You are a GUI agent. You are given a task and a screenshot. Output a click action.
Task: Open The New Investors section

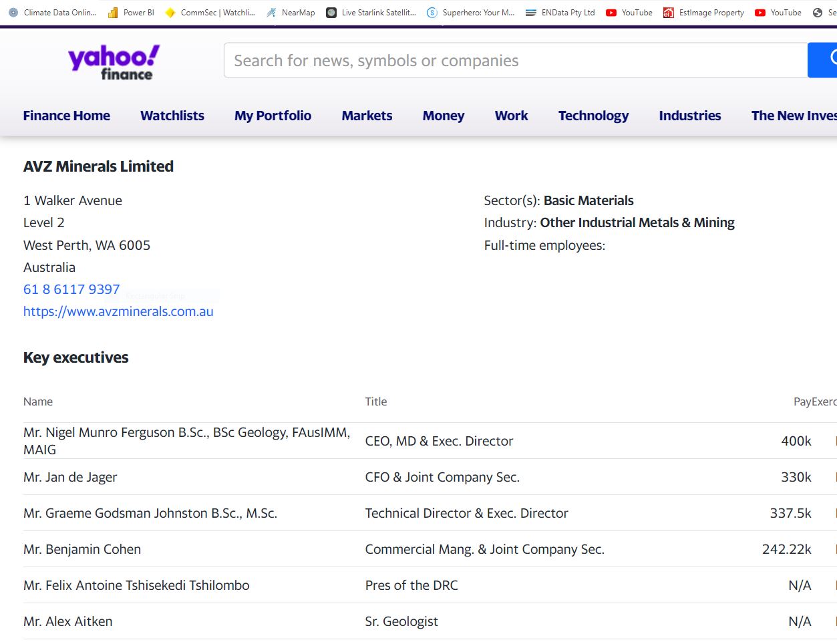[794, 116]
